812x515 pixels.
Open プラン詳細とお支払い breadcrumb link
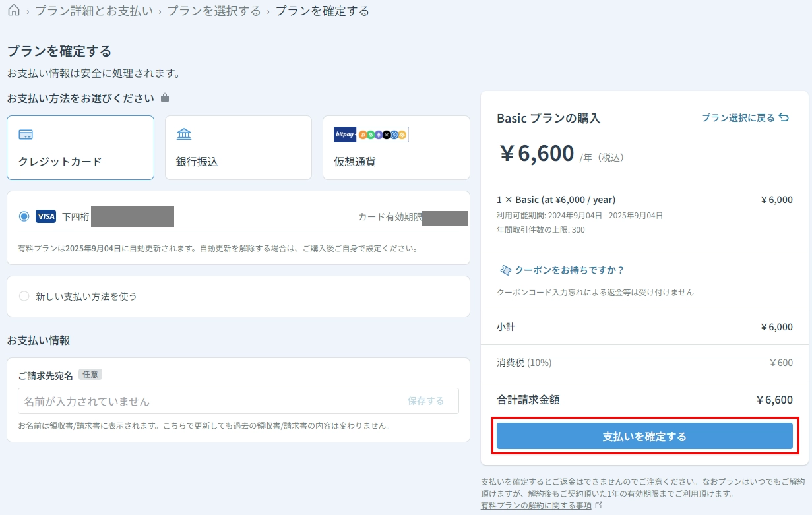94,11
